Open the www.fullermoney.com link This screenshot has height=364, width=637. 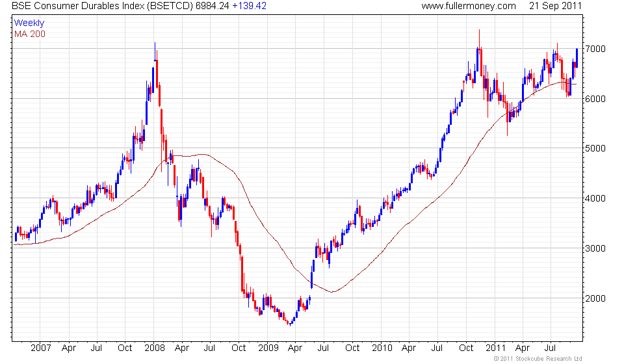point(468,6)
